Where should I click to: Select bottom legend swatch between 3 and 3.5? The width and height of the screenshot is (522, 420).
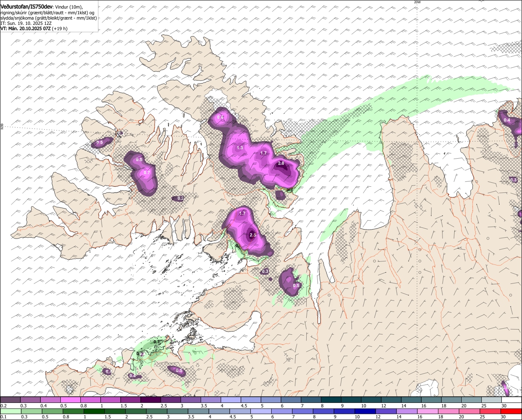[178, 411]
